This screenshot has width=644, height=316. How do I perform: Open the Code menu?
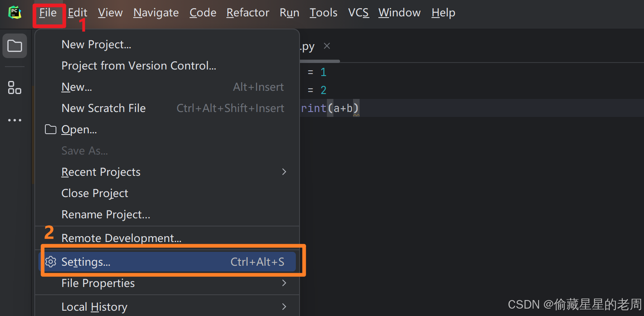(203, 13)
